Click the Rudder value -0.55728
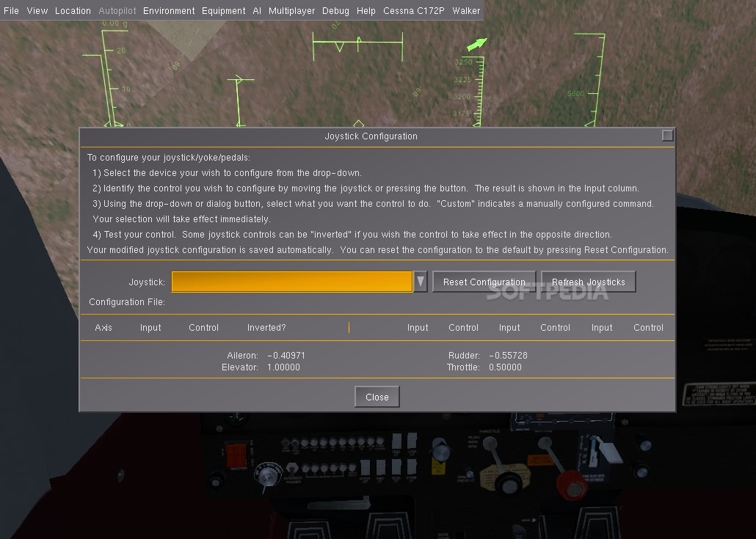The width and height of the screenshot is (756, 539). coord(508,356)
